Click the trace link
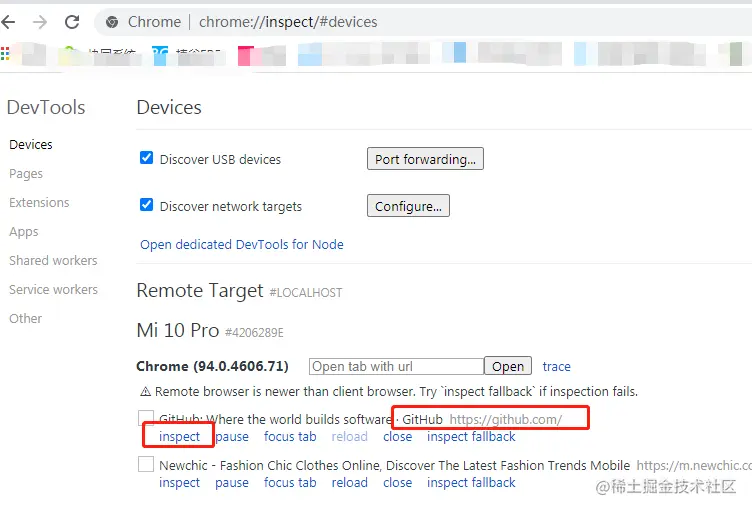Image resolution: width=752 pixels, height=511 pixels. pyautogui.click(x=556, y=367)
